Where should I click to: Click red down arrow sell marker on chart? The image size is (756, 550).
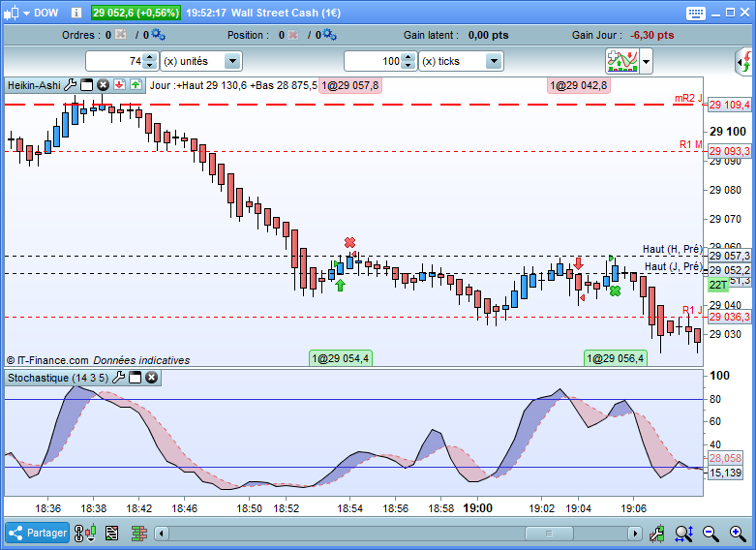578,263
